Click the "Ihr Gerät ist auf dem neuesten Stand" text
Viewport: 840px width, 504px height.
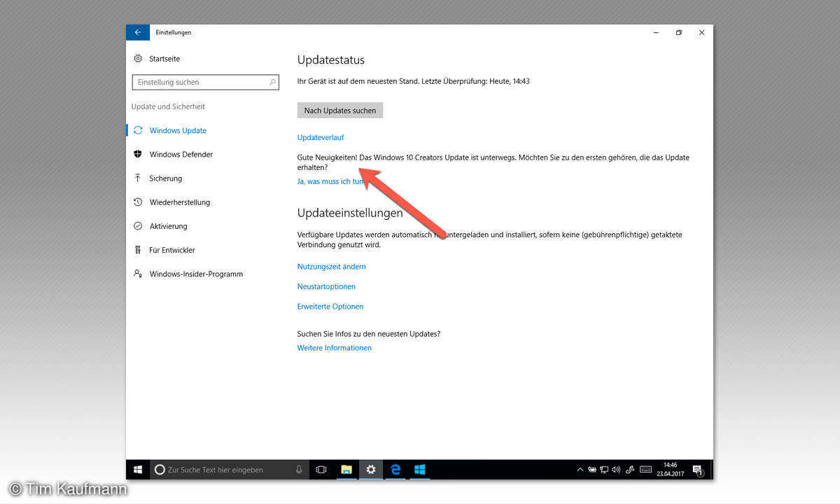click(357, 81)
